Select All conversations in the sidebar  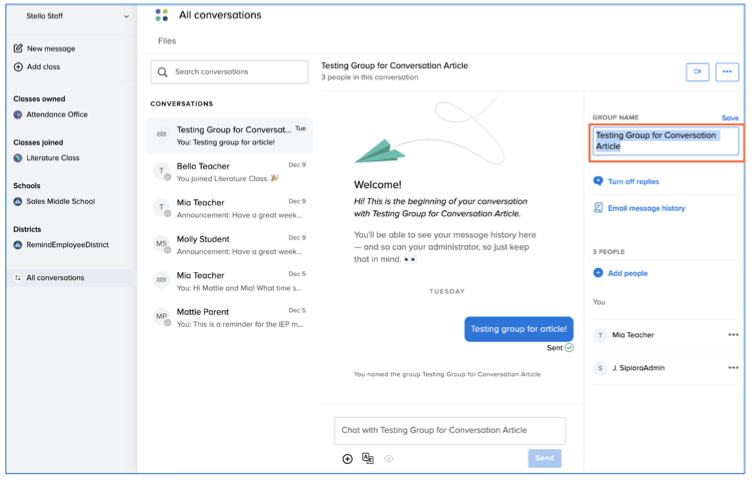tap(55, 278)
